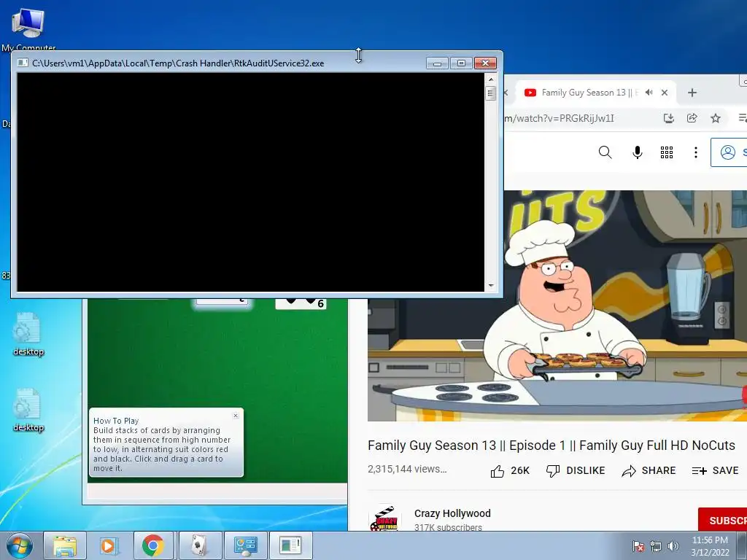Switch to console window in the taskbar
Image resolution: width=747 pixels, height=560 pixels.
pyautogui.click(x=290, y=545)
